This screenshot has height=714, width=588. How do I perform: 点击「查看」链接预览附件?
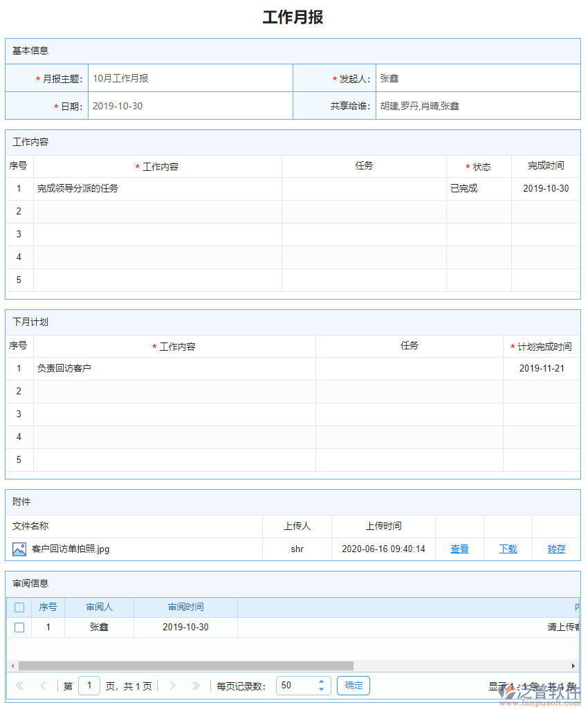pos(459,549)
